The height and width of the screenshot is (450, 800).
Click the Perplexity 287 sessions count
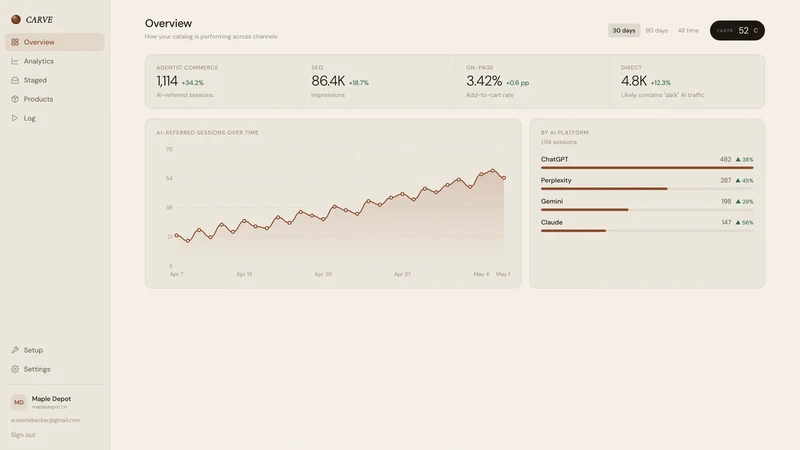(x=726, y=181)
